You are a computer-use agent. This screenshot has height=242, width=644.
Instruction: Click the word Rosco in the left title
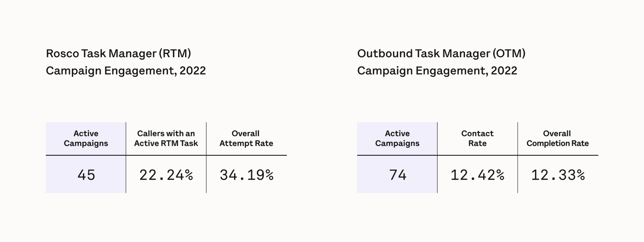pyautogui.click(x=62, y=54)
